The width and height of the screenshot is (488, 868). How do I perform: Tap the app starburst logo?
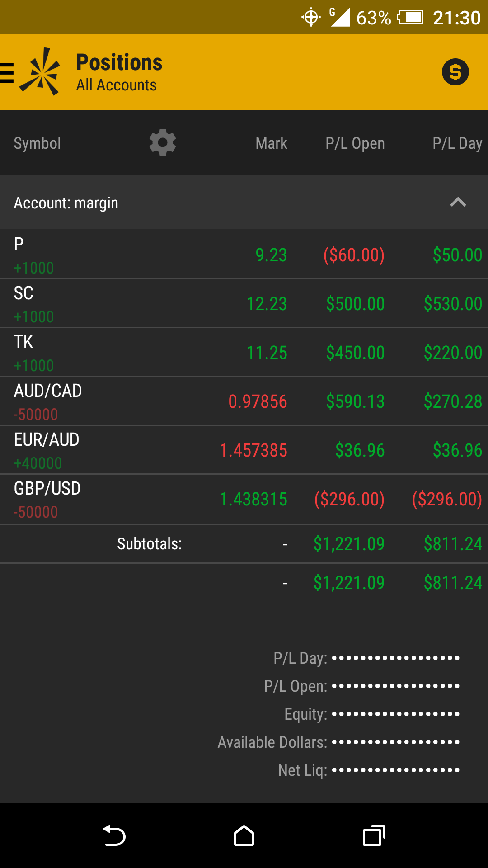coord(41,72)
